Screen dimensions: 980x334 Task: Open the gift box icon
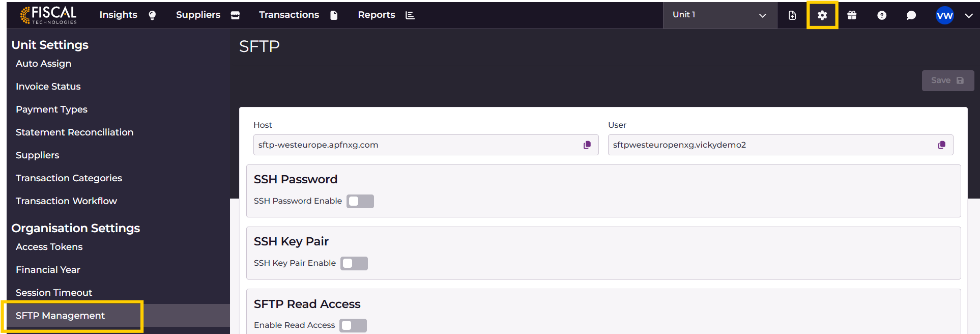tap(852, 15)
